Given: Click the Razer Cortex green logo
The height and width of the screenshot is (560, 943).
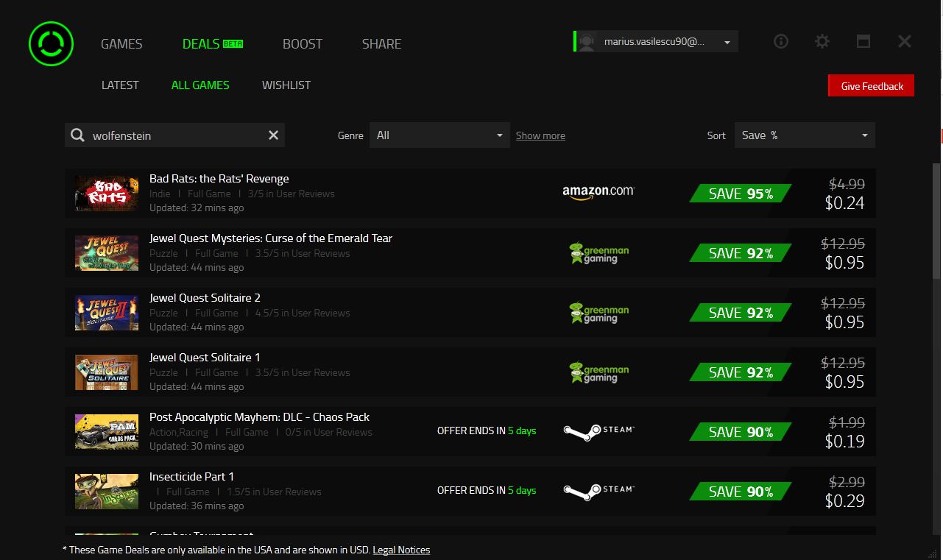Looking at the screenshot, I should [51, 43].
